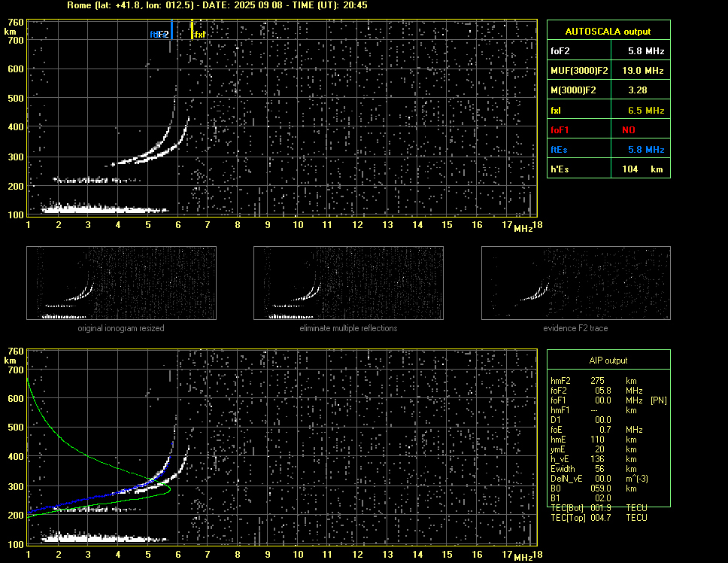Viewport: 728px width, 563px height.
Task: Select the ymE 20 km row
Action: (594, 449)
